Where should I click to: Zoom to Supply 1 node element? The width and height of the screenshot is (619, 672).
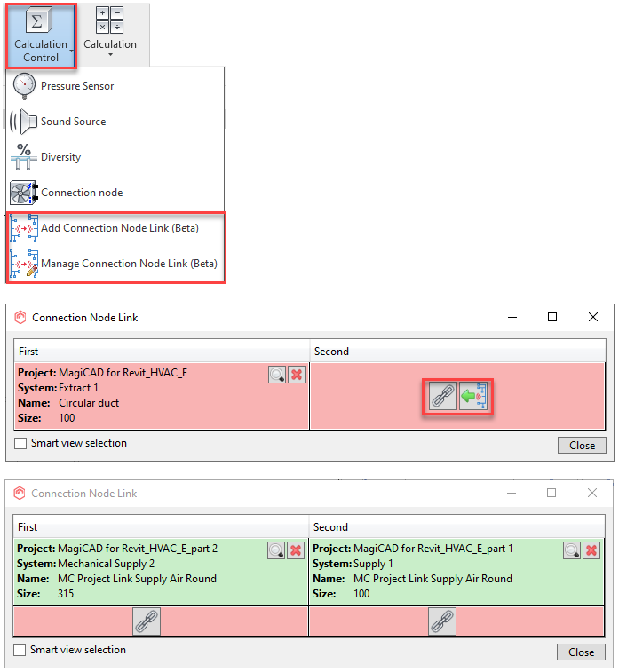tap(572, 550)
